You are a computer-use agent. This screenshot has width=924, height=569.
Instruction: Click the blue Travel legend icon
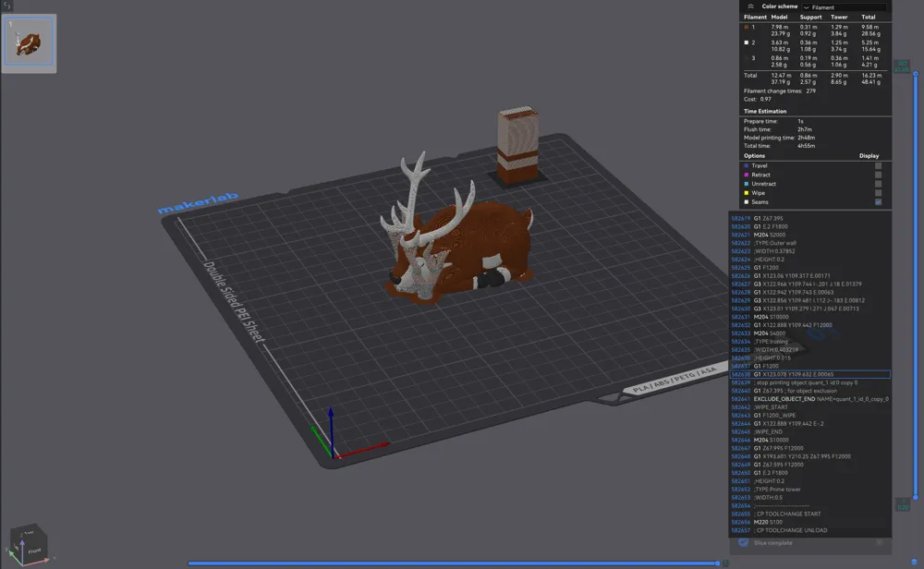tap(746, 164)
